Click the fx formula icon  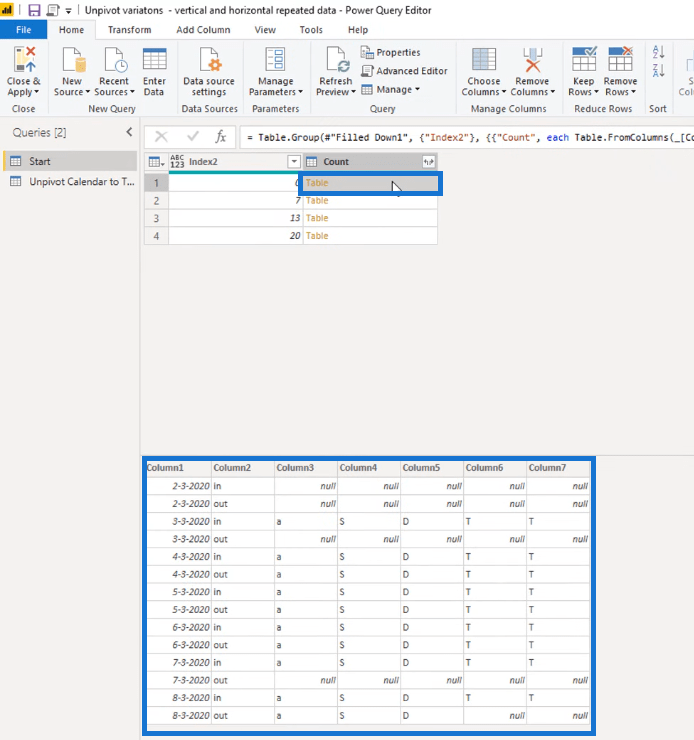pyautogui.click(x=220, y=137)
